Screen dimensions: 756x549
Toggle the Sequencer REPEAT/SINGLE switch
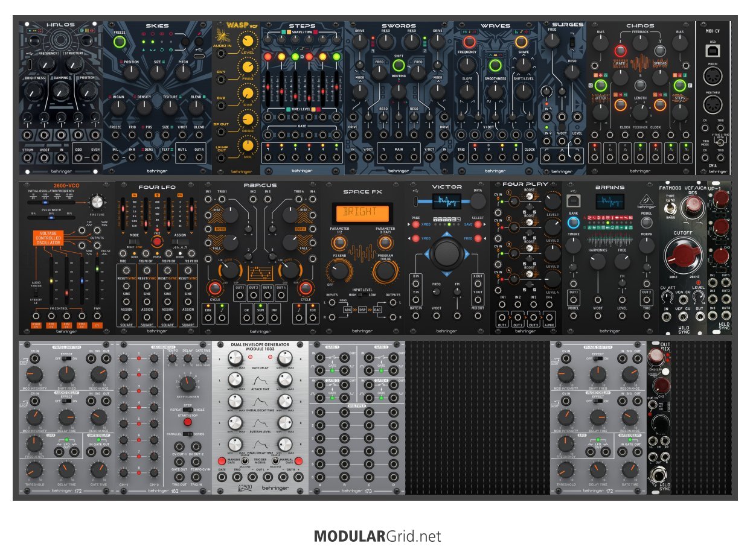pos(188,409)
